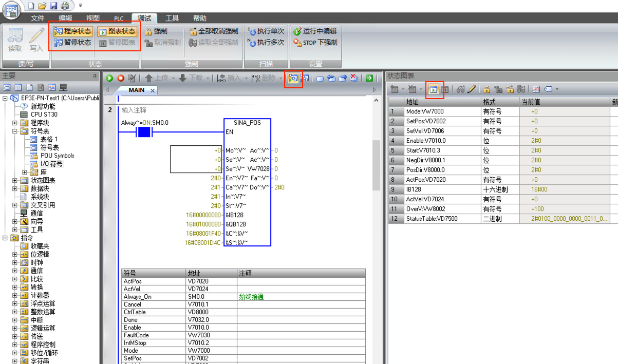Expand the 程序块 tree node
Image resolution: width=618 pixels, height=364 pixels.
point(15,123)
